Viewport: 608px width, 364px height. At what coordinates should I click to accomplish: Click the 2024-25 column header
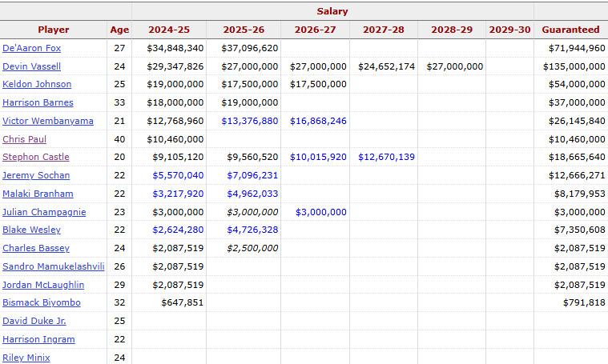click(x=169, y=30)
